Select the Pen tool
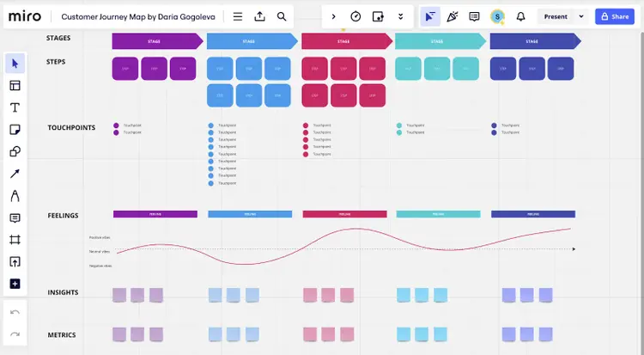The width and height of the screenshot is (644, 355). [15, 196]
